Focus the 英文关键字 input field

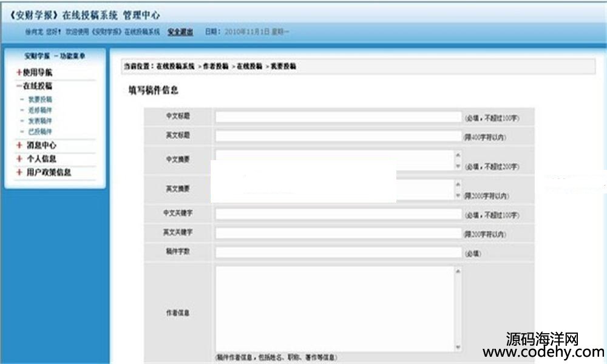coord(338,233)
